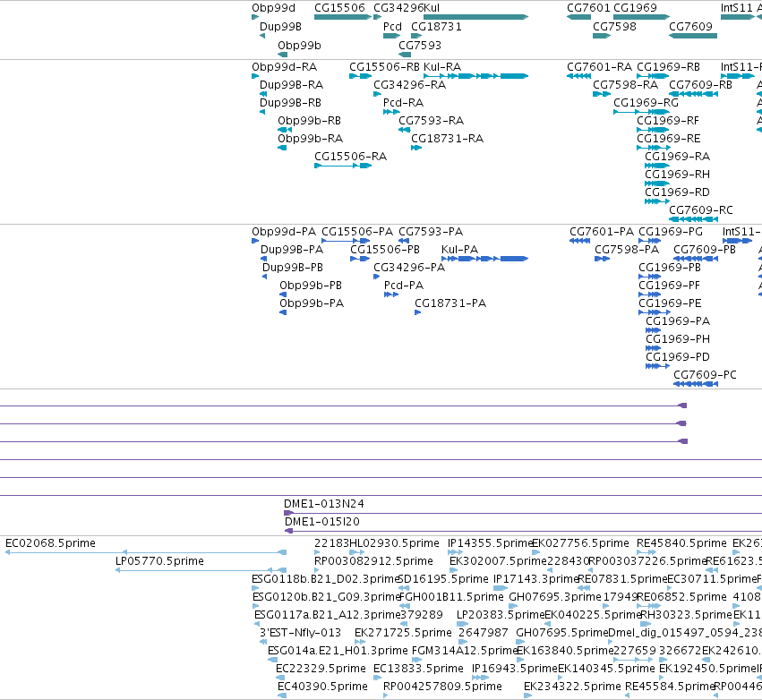
Task: Click the CG34296-PA protein label
Action: 409,268
